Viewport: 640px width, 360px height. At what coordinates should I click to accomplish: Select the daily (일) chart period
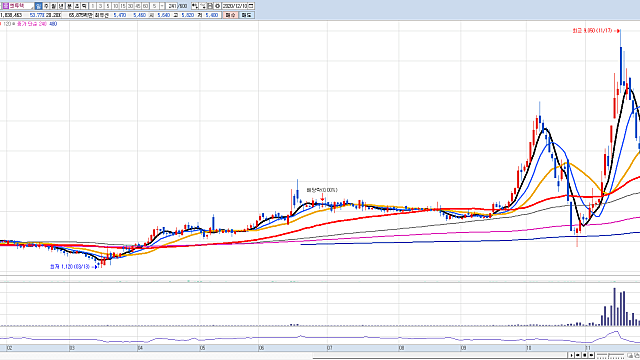click(38, 6)
